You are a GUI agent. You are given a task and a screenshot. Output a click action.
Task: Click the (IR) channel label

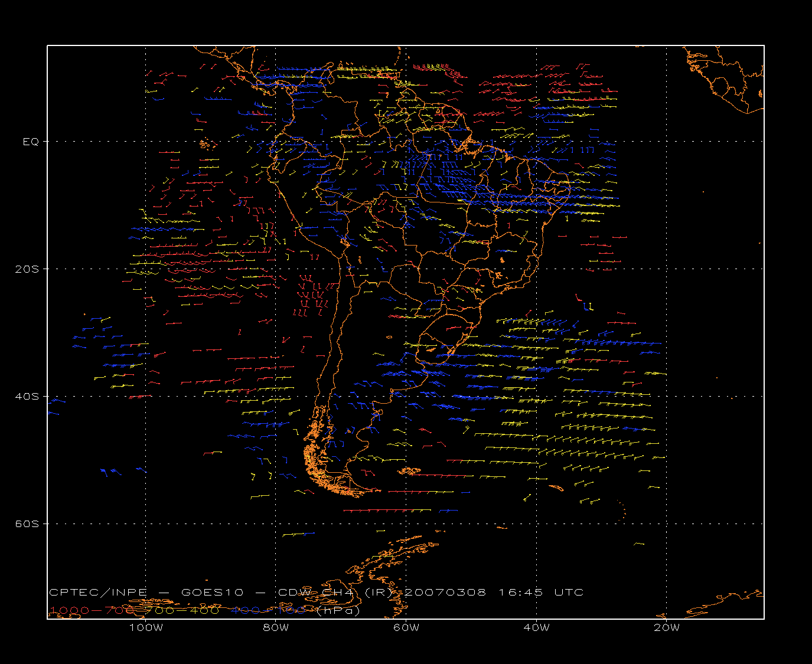click(x=378, y=592)
